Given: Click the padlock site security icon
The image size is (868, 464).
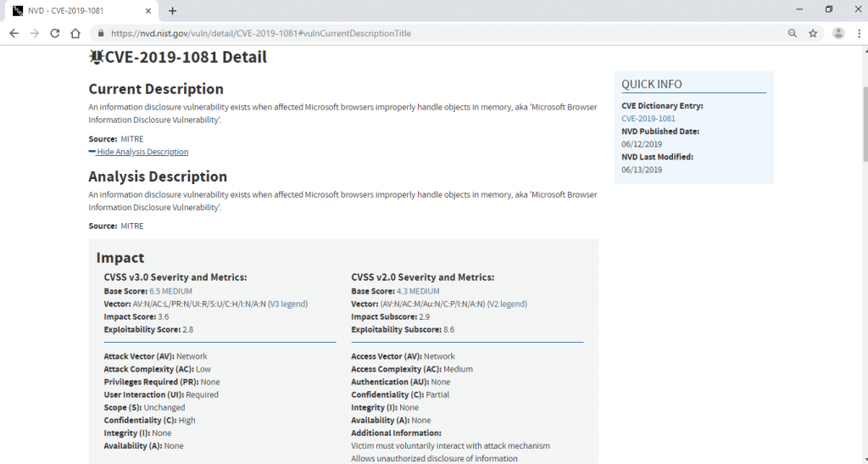Looking at the screenshot, I should (101, 33).
